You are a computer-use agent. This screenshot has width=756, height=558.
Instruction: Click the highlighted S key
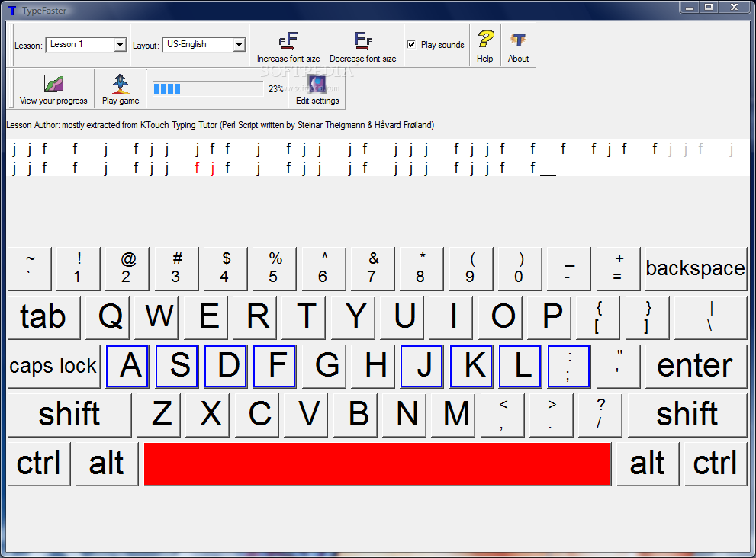click(x=177, y=366)
